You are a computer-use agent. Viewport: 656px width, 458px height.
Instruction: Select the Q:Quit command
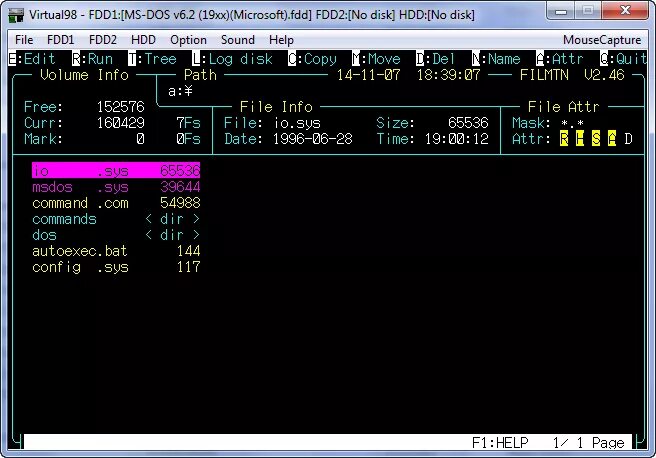point(624,59)
